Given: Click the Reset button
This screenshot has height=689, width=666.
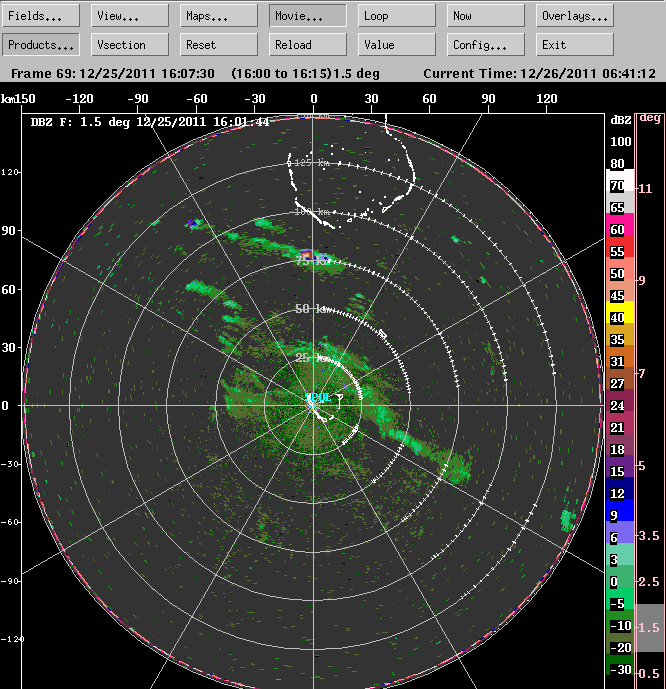Looking at the screenshot, I should tap(219, 45).
